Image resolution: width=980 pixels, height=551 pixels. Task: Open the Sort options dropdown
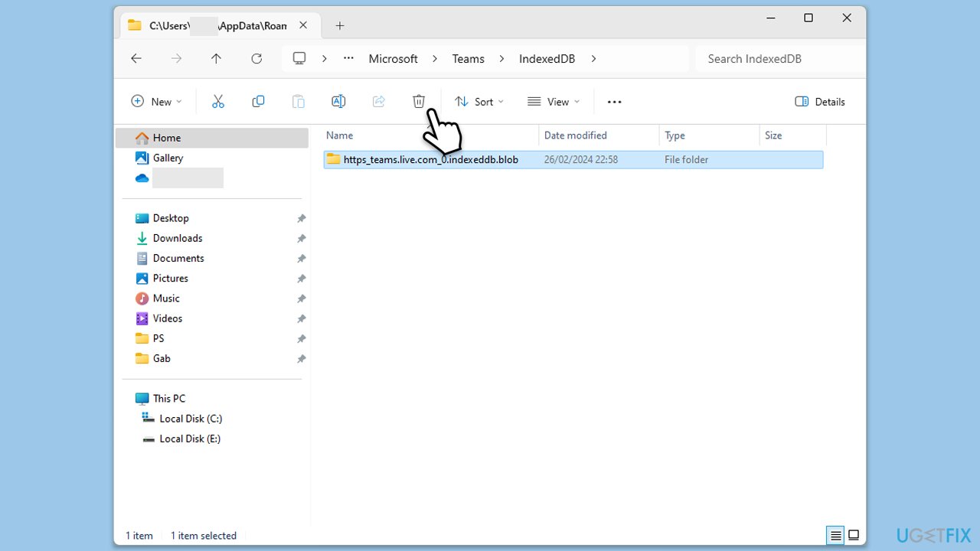pyautogui.click(x=479, y=102)
